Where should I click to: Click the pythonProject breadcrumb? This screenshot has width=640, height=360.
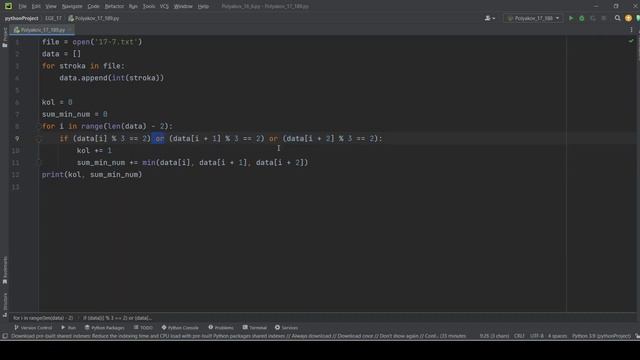22,18
